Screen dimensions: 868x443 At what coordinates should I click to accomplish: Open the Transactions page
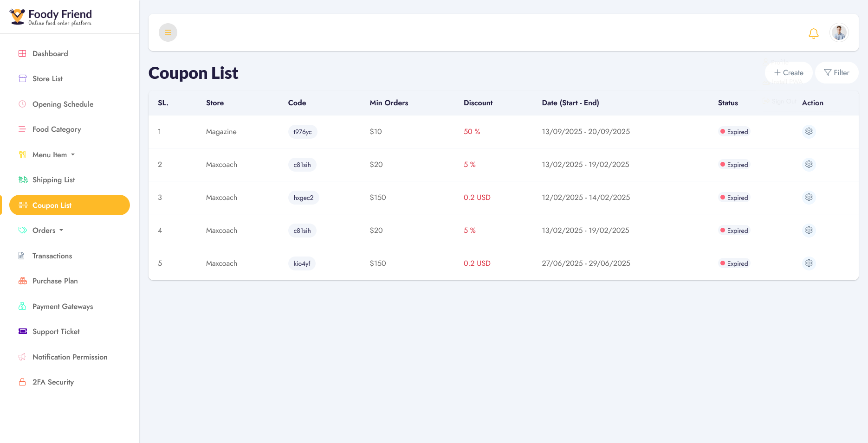coord(70,256)
